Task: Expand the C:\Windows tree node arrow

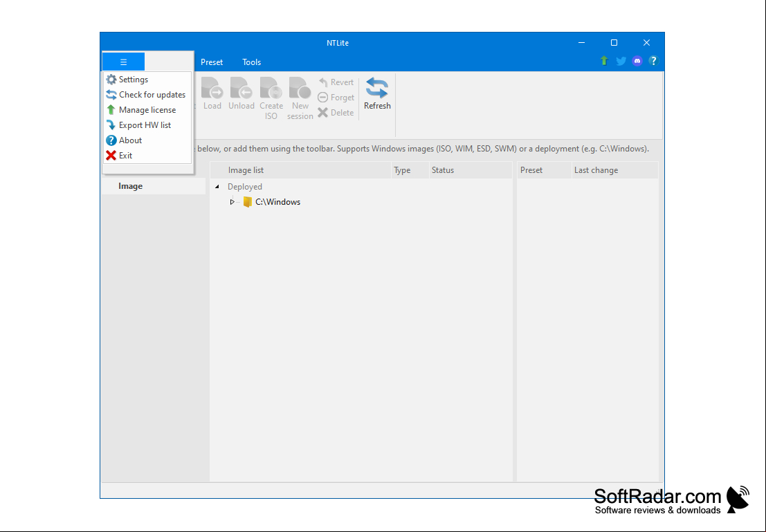Action: pyautogui.click(x=232, y=202)
